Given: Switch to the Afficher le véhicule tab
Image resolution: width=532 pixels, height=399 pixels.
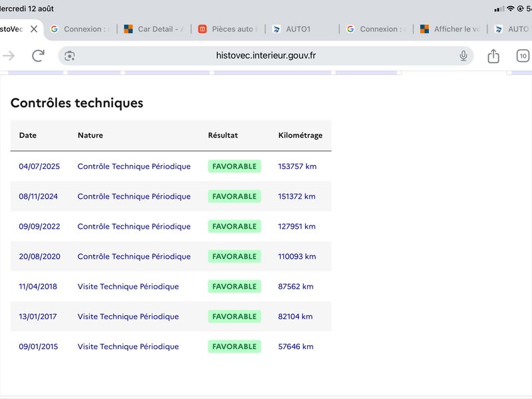Looking at the screenshot, I should 452,29.
